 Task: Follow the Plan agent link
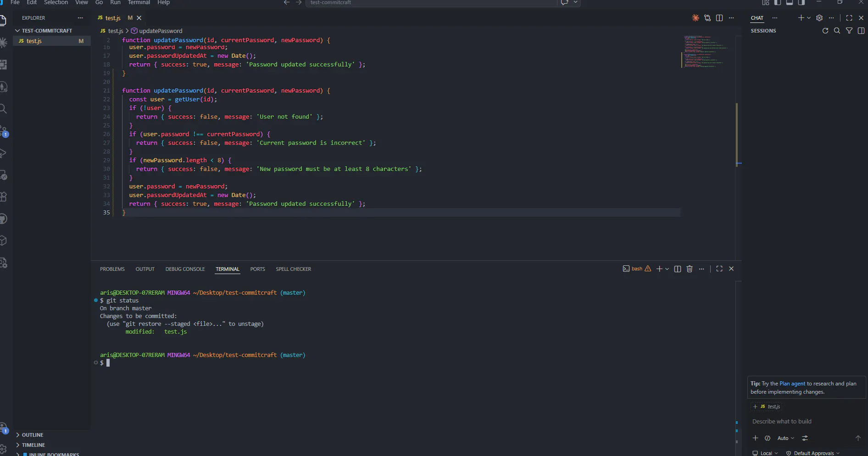coord(792,384)
